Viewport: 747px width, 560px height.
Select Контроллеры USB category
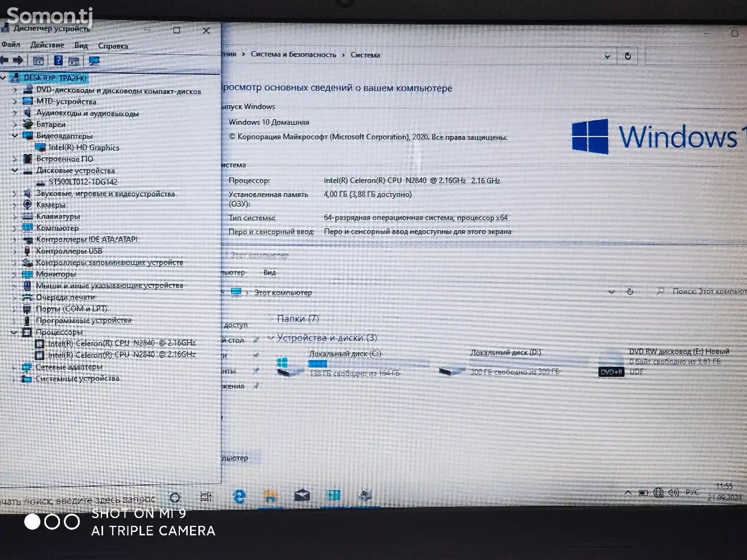pos(69,251)
